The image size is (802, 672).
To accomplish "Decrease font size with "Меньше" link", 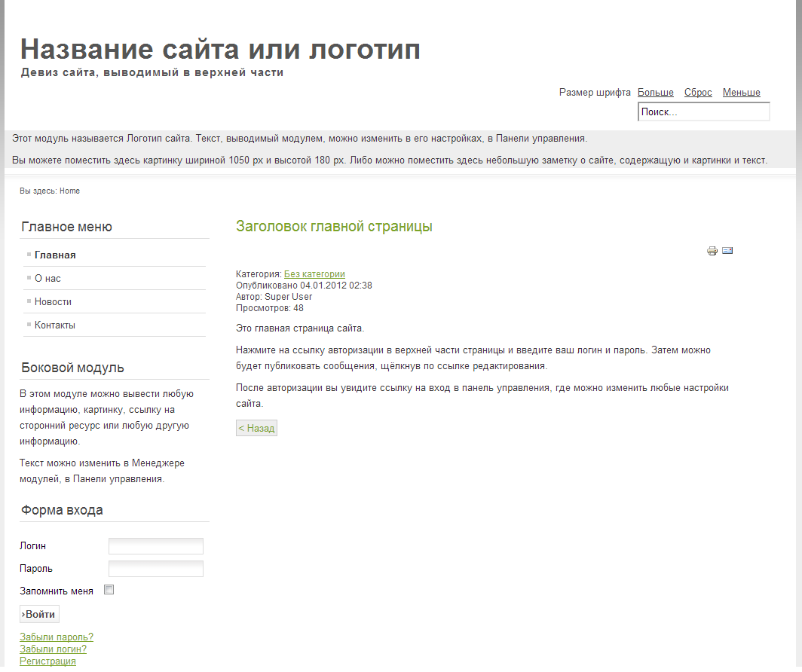I will [x=741, y=93].
